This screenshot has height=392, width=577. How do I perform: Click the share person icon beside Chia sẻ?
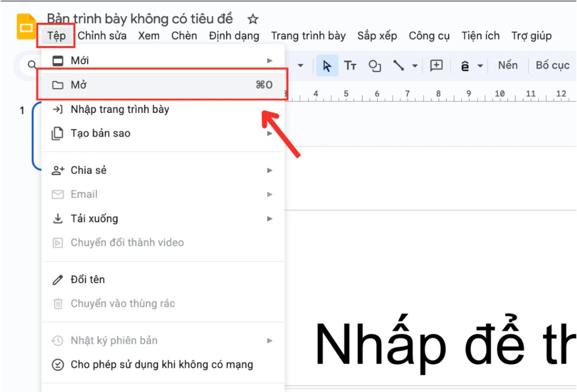coord(58,170)
